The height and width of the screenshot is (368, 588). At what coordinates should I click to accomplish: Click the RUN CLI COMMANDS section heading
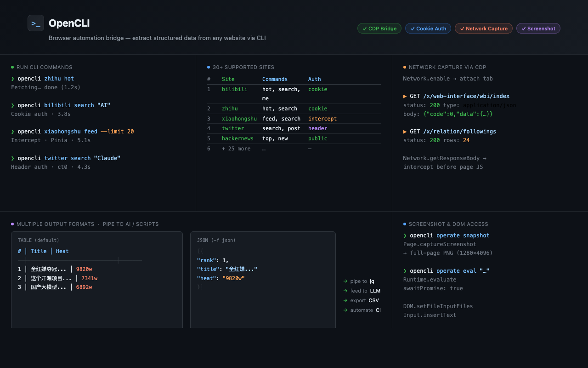point(45,67)
